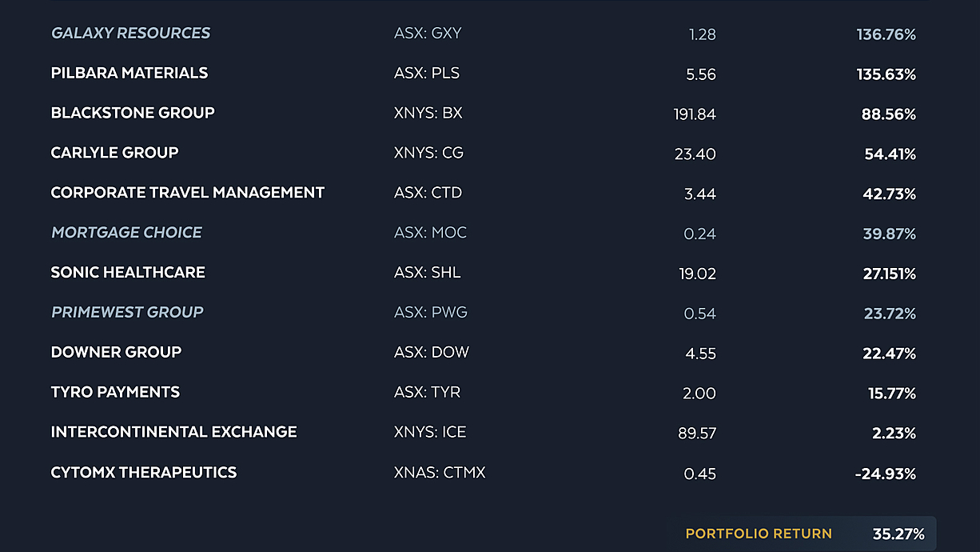Viewport: 980px width, 552px height.
Task: Open Intercontinental Exchange holding
Action: click(x=173, y=432)
